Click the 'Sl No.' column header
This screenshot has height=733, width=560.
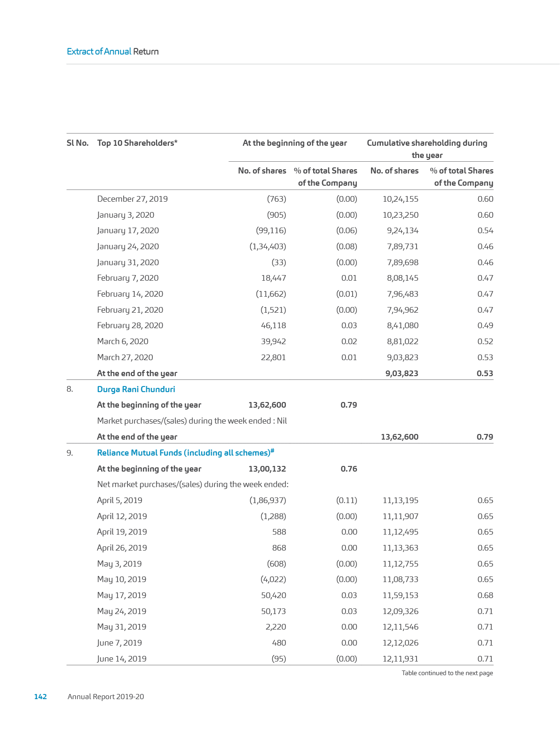[77, 143]
